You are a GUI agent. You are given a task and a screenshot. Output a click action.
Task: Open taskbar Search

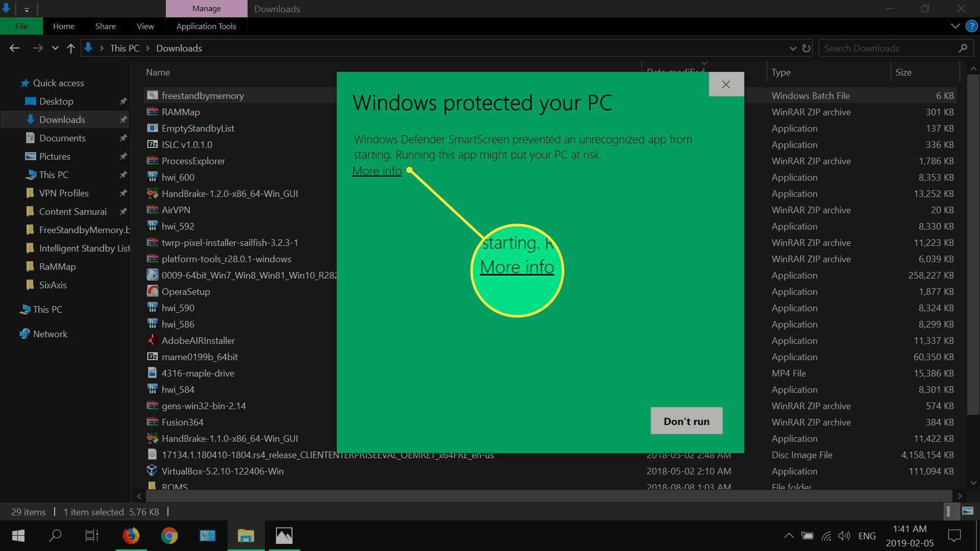click(x=55, y=536)
